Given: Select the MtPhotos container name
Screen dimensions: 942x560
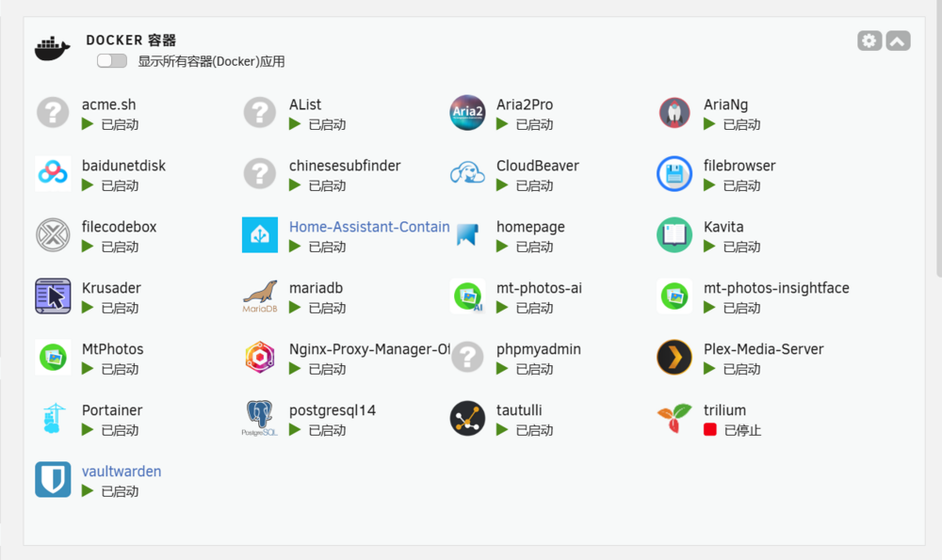Looking at the screenshot, I should (x=112, y=349).
